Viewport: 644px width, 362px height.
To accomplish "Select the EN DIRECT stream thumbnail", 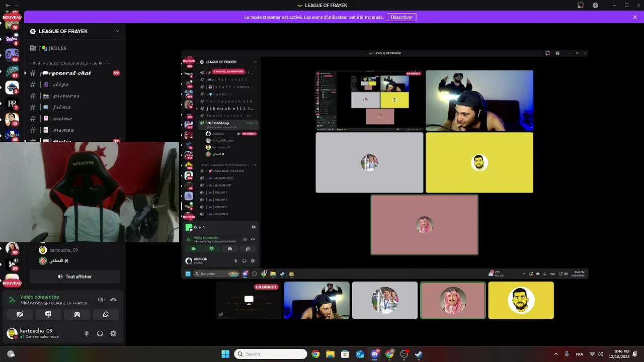I will pos(249,300).
